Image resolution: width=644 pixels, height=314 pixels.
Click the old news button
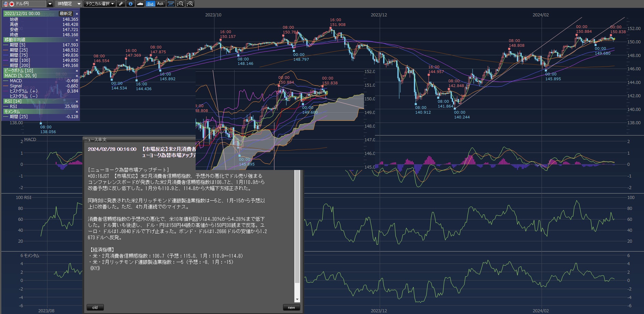tap(95, 308)
